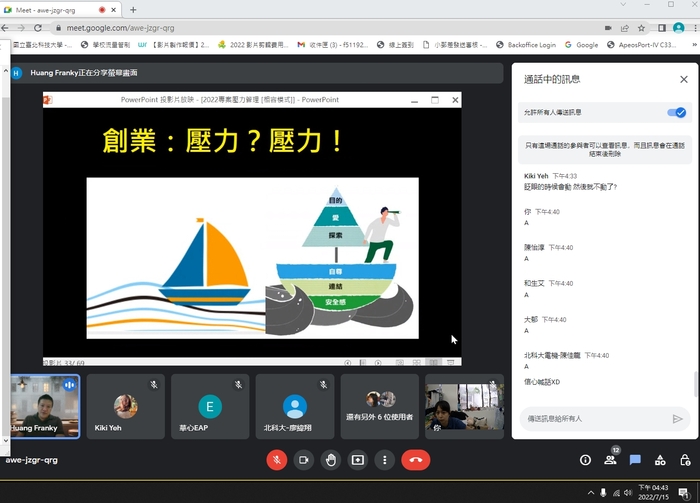Toggle the camera button in call controls
Viewport: 700px width, 503px height.
click(304, 460)
